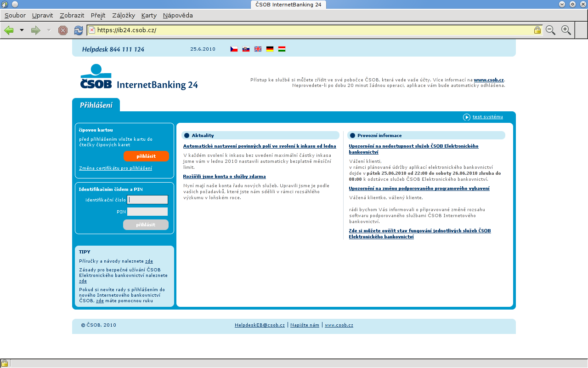Open the Přejít menu
The width and height of the screenshot is (588, 368).
click(98, 15)
